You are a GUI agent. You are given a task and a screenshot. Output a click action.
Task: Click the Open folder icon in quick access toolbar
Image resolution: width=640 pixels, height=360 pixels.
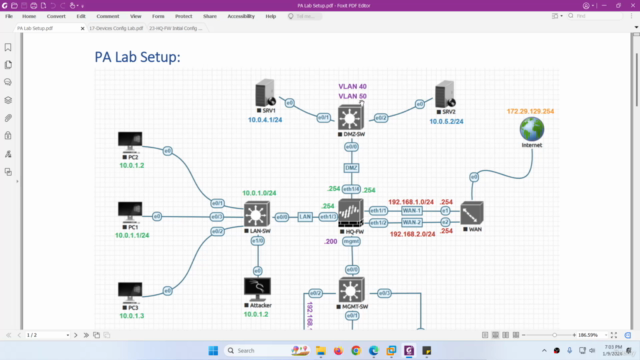point(14,6)
